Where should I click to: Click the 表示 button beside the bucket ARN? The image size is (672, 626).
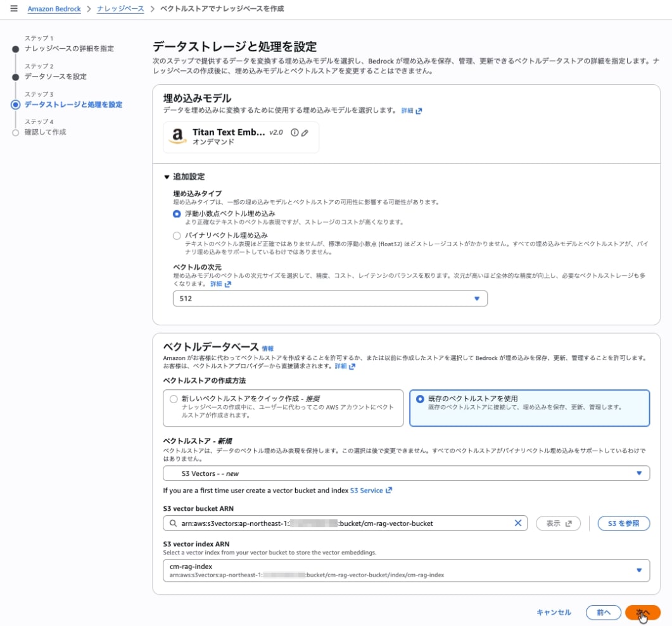coord(559,523)
